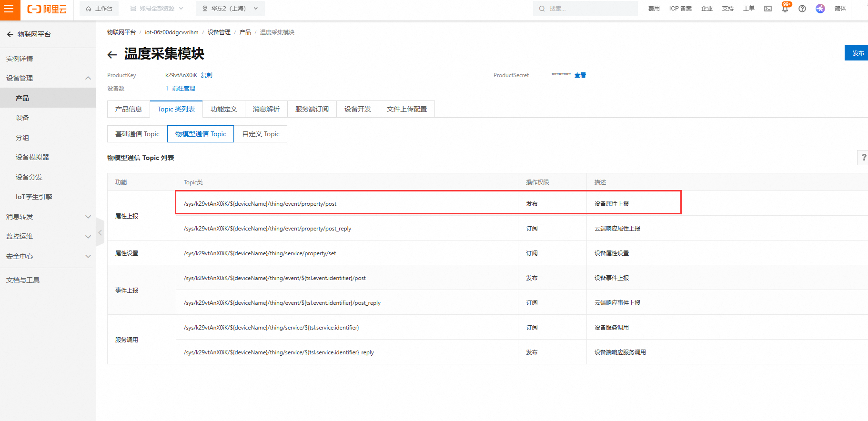This screenshot has height=421, width=868.
Task: Click 复制 link next to ProductKey
Action: tap(207, 75)
